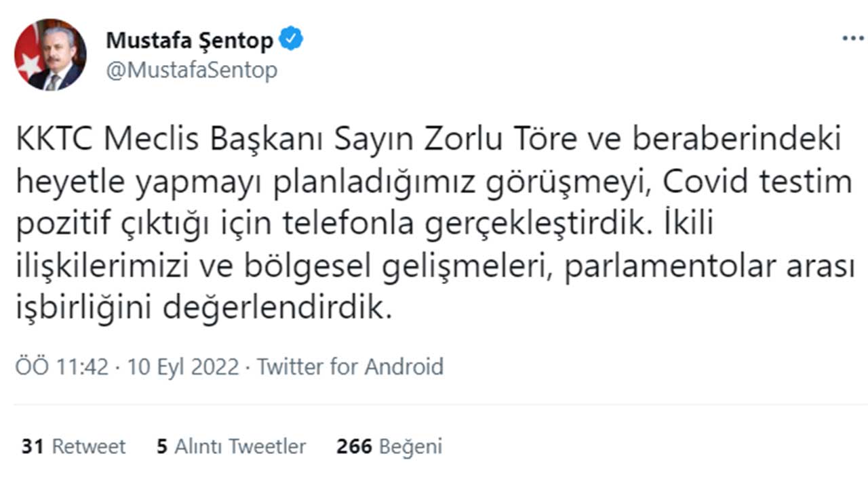Open the tweet's three-dot more options menu
The image size is (868, 477).
pyautogui.click(x=852, y=39)
